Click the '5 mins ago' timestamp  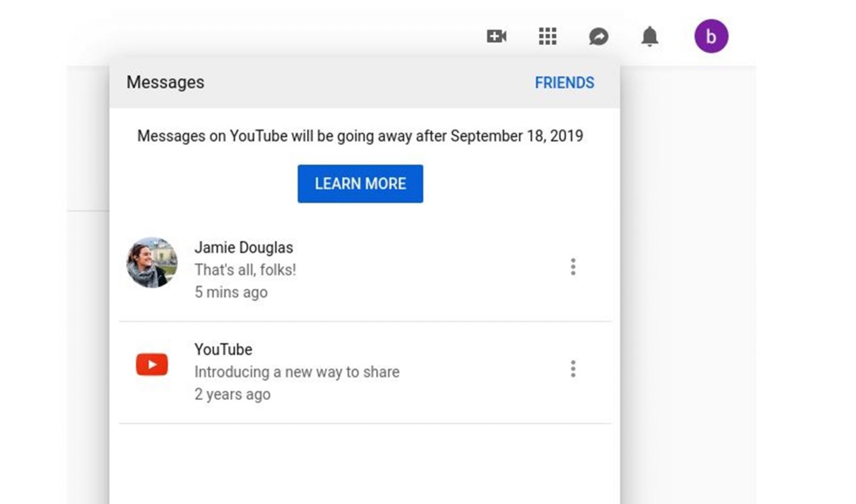[231, 292]
